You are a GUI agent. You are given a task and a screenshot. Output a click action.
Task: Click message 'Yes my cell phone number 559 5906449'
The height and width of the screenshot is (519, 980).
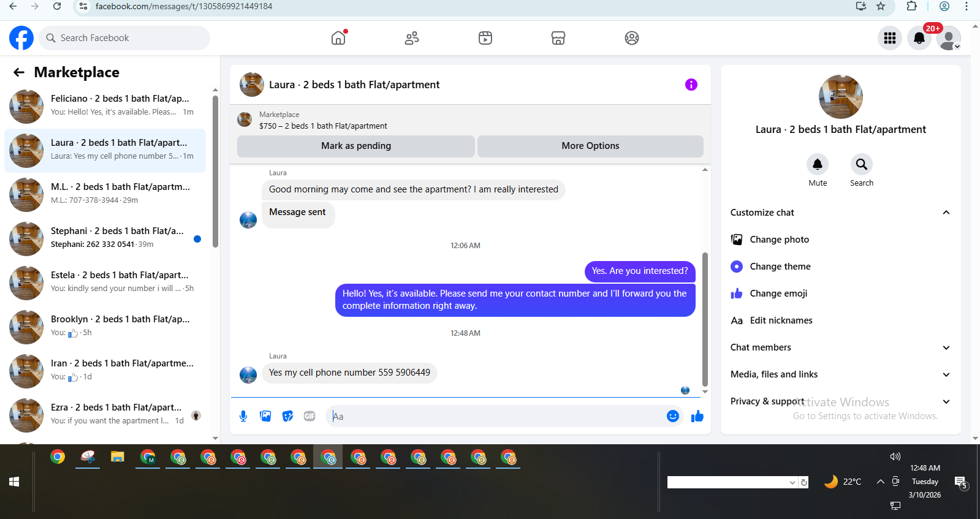click(x=349, y=373)
